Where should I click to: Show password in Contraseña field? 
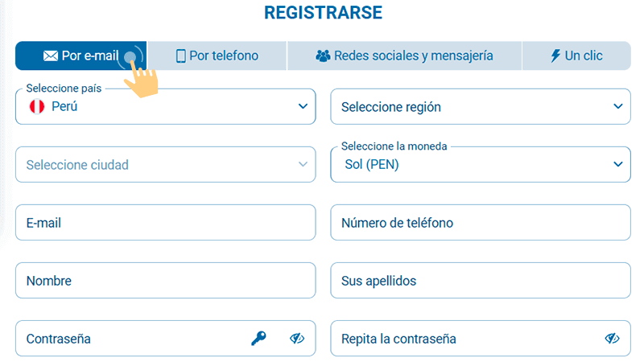pyautogui.click(x=297, y=339)
